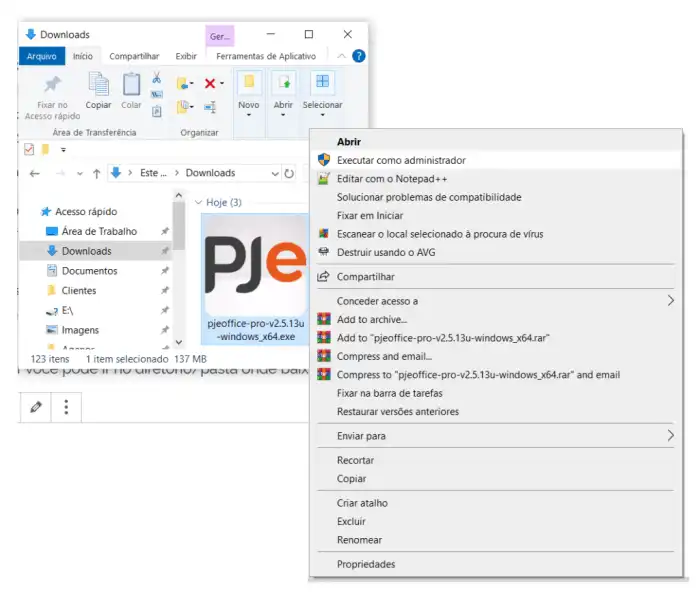Click the Colar clipboard icon

(x=131, y=84)
